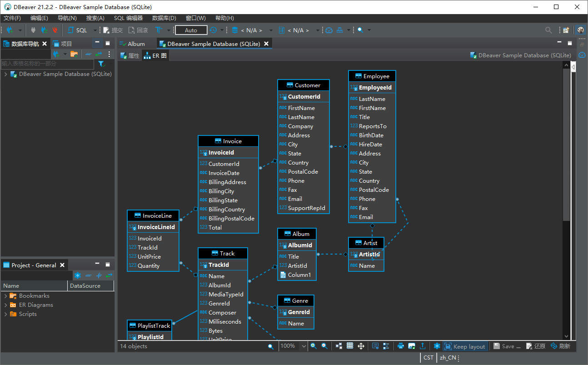This screenshot has height=365, width=588.
Task: Click the 刷新 refresh button
Action: click(x=560, y=346)
